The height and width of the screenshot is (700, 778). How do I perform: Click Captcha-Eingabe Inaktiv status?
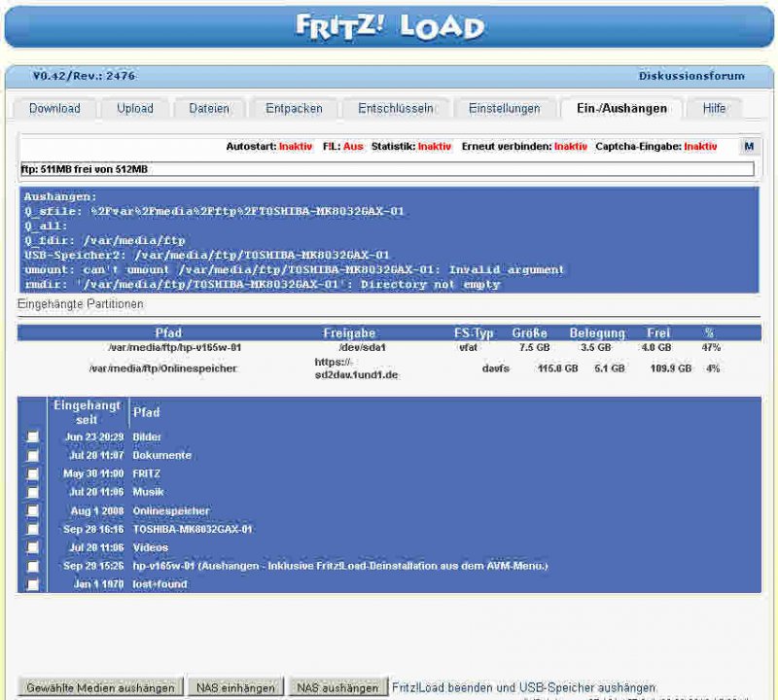pyautogui.click(x=700, y=147)
